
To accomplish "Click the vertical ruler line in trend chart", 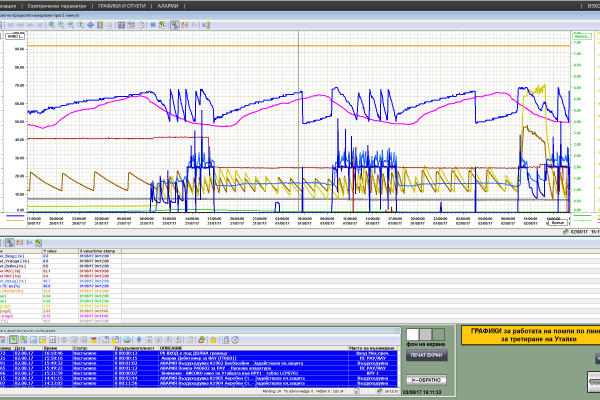I will (x=298, y=122).
